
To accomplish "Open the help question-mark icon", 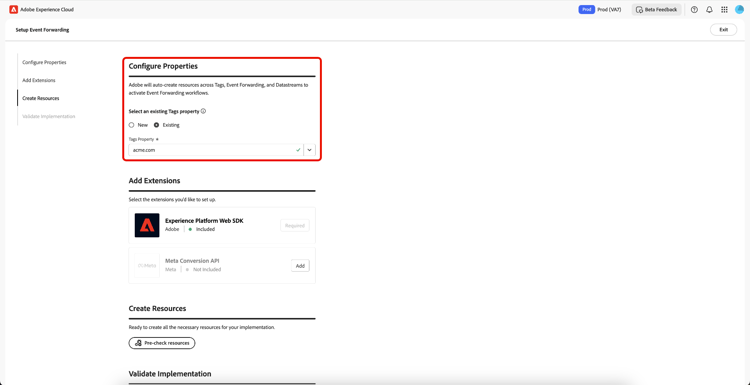I will coord(694,10).
